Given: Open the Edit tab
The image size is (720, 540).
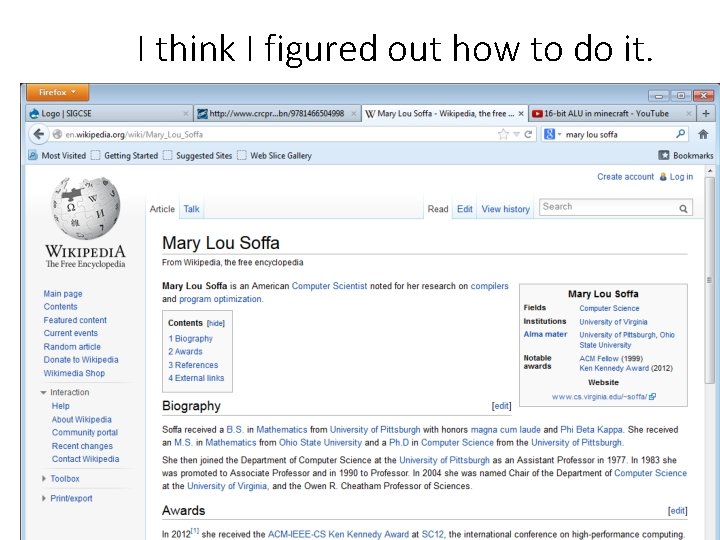Looking at the screenshot, I should click(x=465, y=209).
